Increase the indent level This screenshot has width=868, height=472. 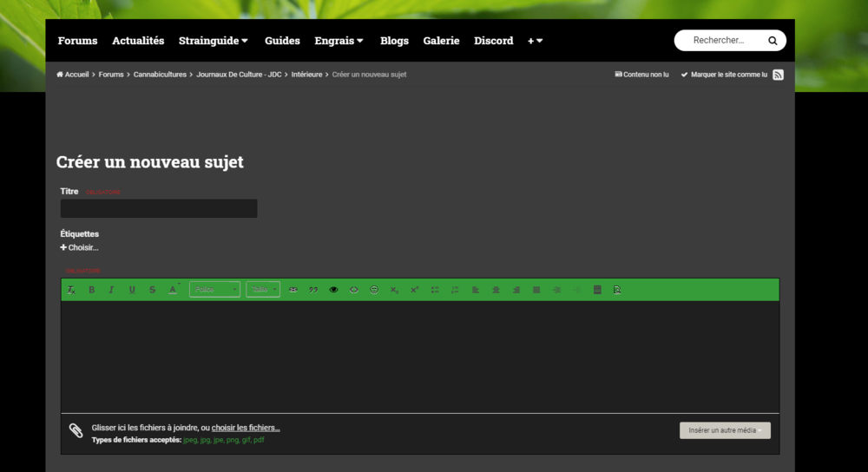(x=557, y=290)
